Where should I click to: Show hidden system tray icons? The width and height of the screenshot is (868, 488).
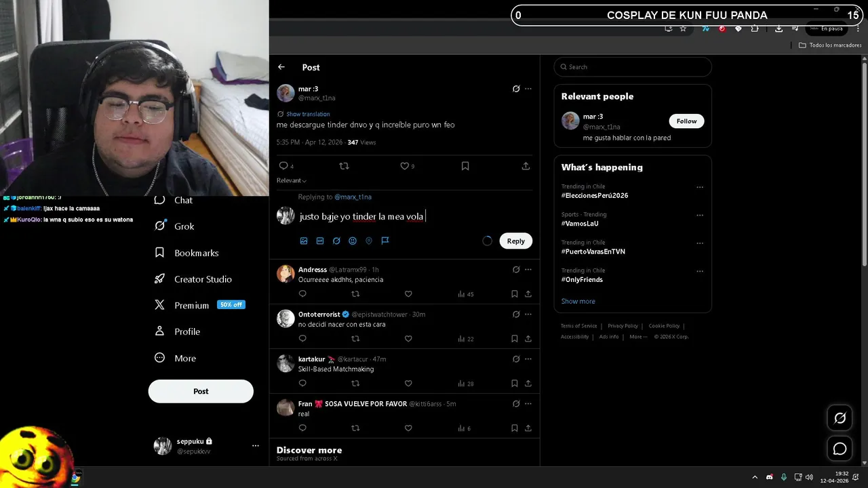[x=755, y=478]
